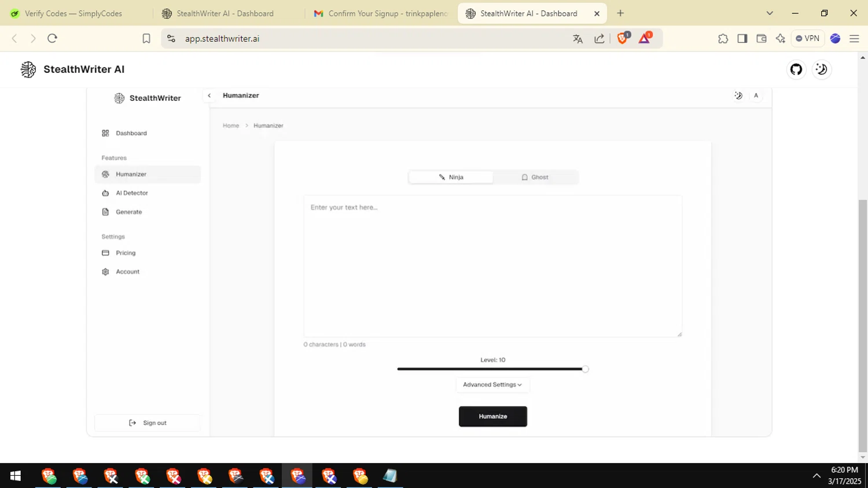Open the Windows Start menu
The image size is (868, 488).
pos(16,476)
